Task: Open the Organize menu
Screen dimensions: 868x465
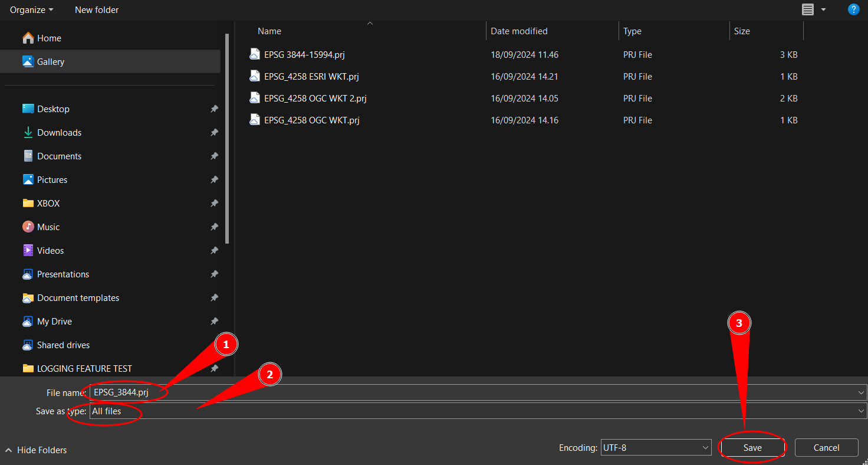Action: click(31, 10)
